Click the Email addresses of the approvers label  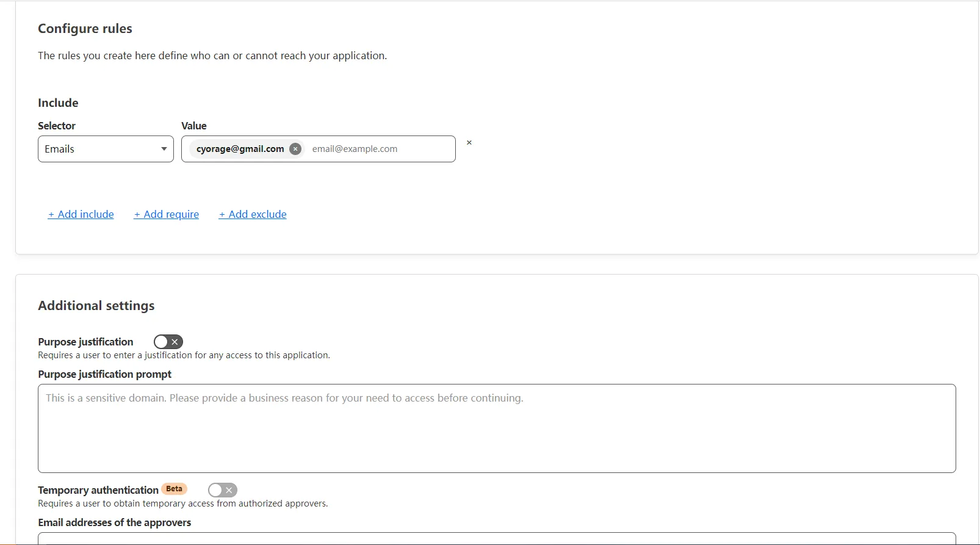click(114, 522)
